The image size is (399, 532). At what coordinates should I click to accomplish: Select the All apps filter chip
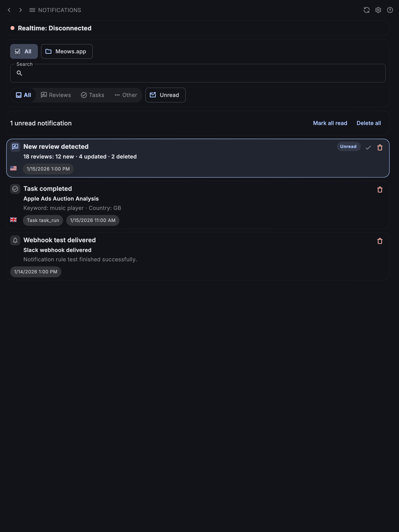24,51
